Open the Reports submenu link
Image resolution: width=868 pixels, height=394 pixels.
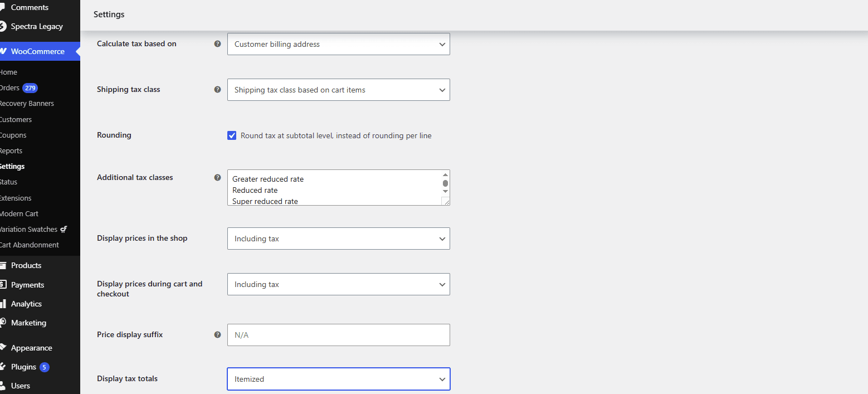tap(11, 151)
